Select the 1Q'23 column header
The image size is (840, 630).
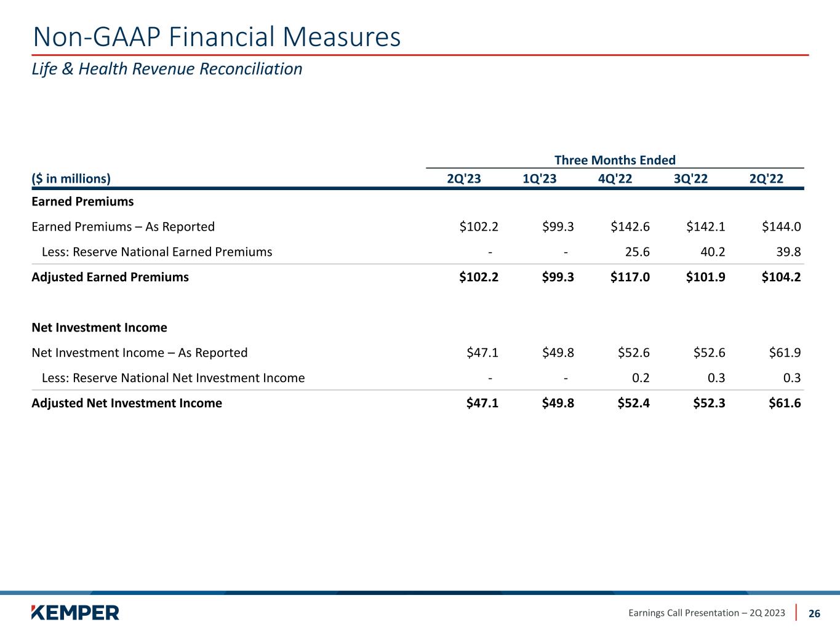tap(539, 178)
